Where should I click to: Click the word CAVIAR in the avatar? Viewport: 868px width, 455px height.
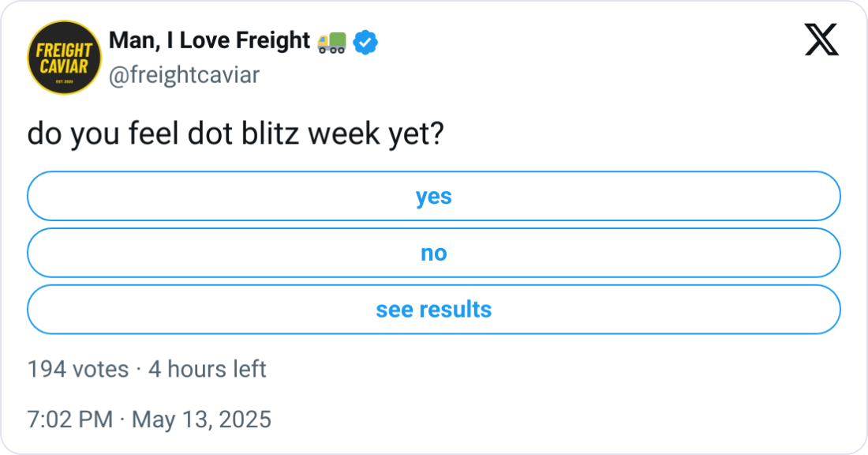(x=65, y=66)
